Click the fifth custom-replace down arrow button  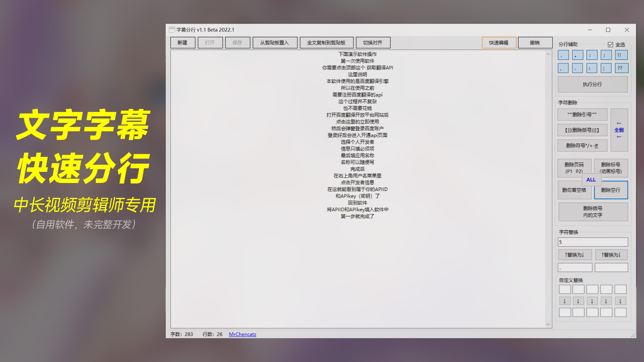[621, 301]
